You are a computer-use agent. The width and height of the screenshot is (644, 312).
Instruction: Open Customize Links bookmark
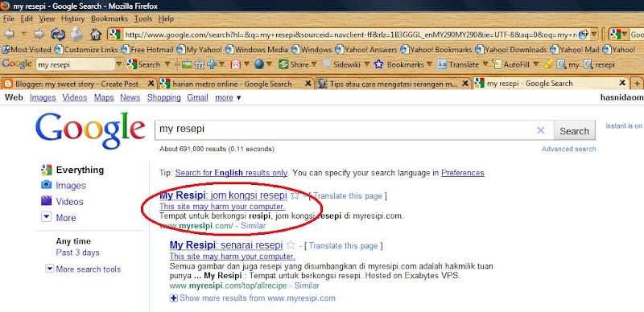pos(86,50)
